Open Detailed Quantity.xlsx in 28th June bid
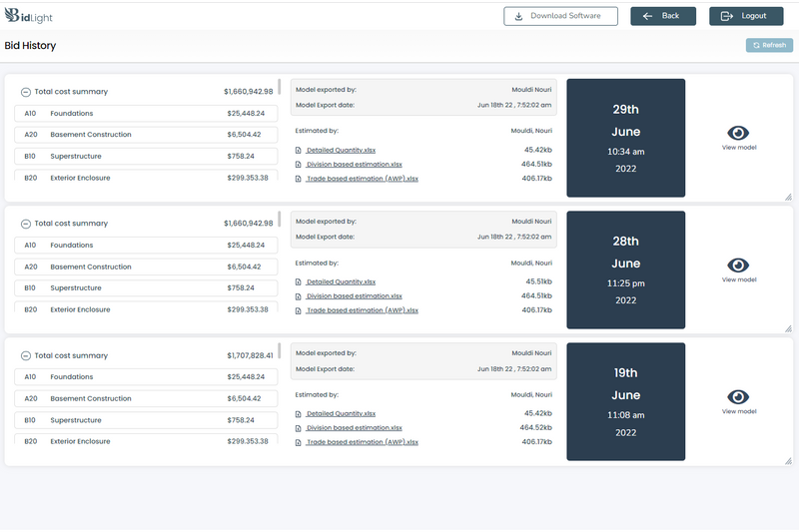Image resolution: width=799 pixels, height=532 pixels. 341,282
